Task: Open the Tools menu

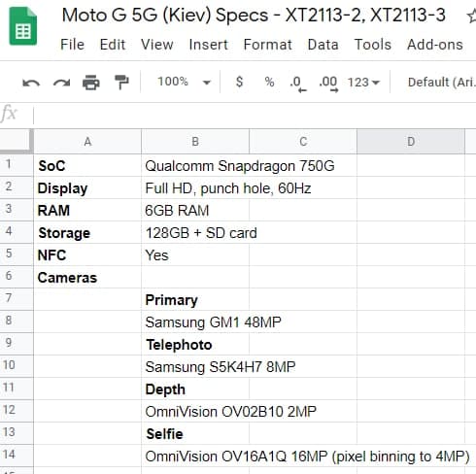Action: (x=373, y=45)
